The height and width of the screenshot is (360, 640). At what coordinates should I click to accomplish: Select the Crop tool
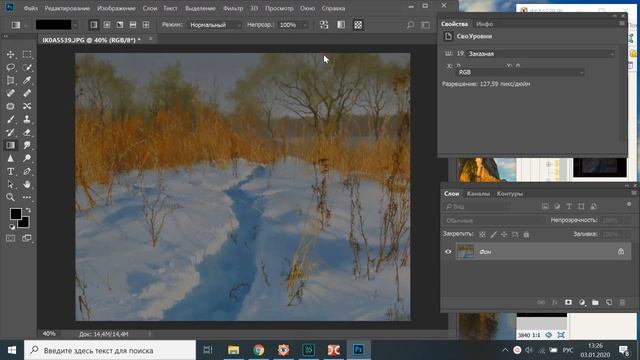coord(11,80)
